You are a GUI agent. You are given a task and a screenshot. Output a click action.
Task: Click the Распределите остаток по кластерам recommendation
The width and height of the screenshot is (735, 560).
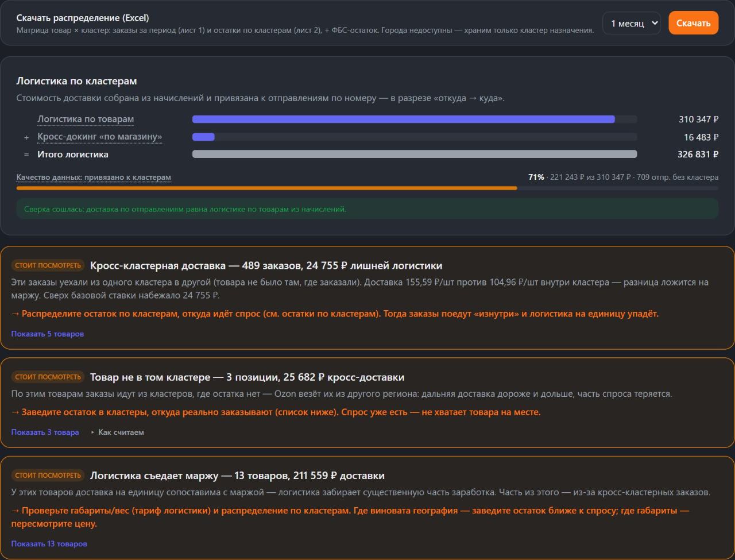pyautogui.click(x=335, y=314)
